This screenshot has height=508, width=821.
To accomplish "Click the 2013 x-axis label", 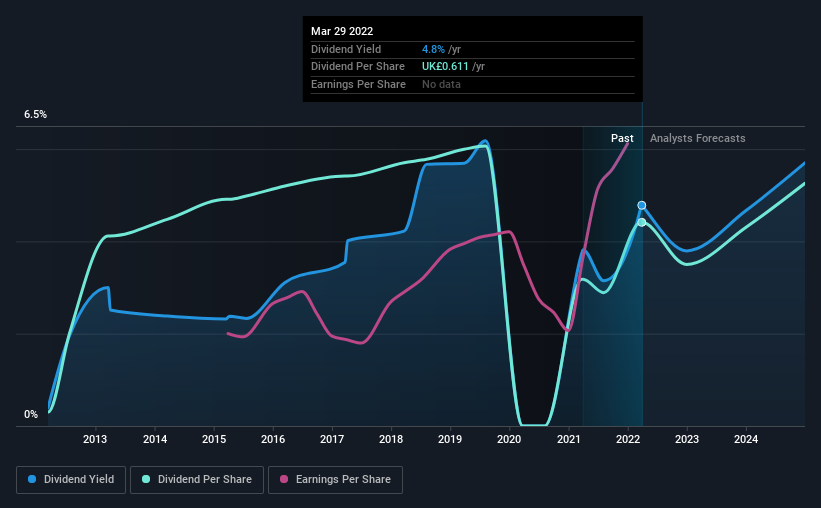I will point(95,439).
